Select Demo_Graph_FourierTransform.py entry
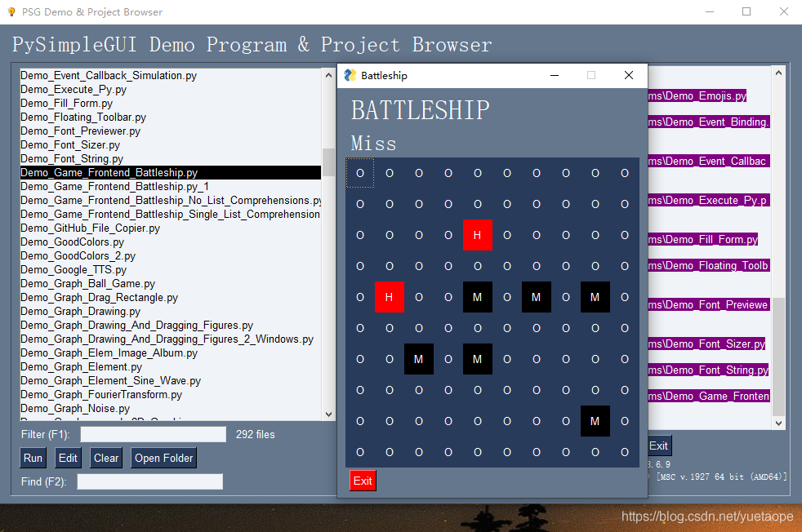 click(x=171, y=395)
